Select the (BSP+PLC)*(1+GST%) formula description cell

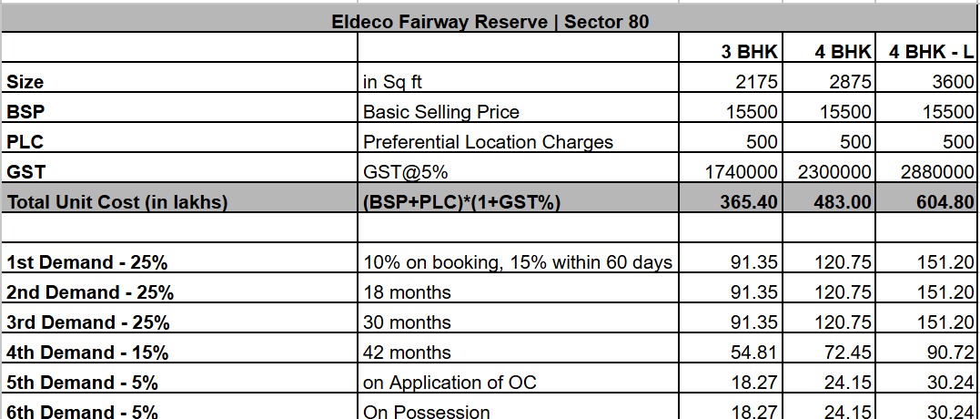click(x=461, y=202)
